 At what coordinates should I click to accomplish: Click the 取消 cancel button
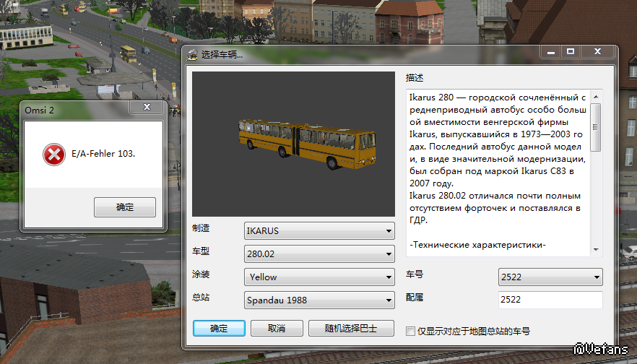[277, 328]
